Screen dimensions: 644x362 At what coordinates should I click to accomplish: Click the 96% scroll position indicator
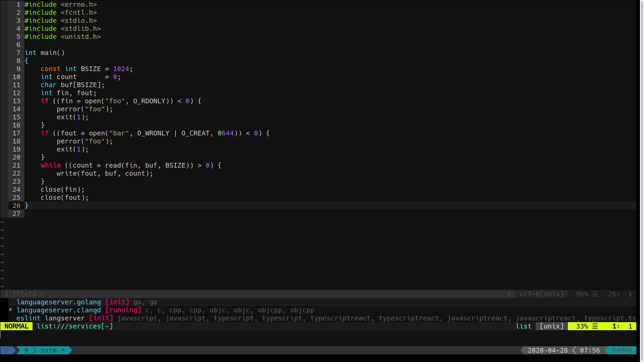point(583,294)
